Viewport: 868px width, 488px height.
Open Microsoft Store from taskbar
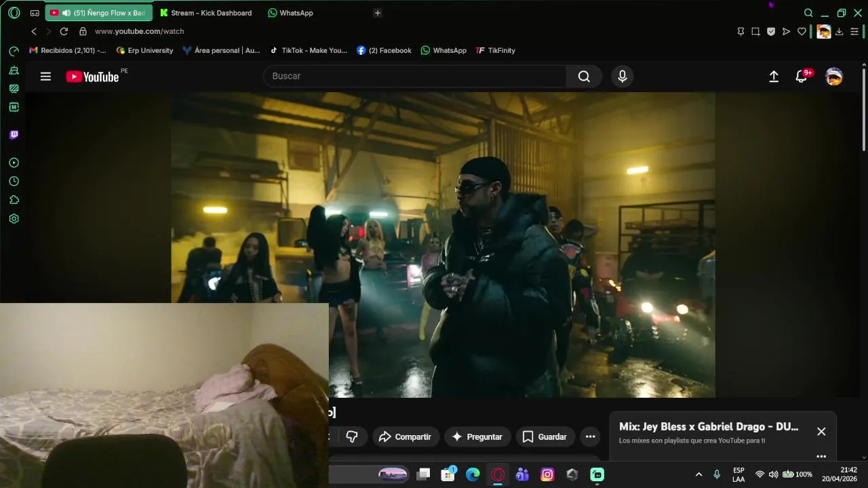tap(448, 474)
